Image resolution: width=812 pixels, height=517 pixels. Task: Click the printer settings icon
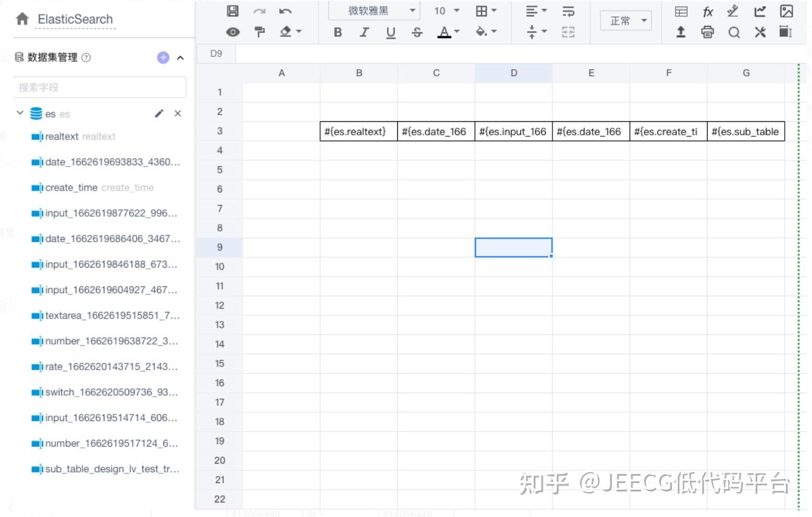(x=708, y=32)
